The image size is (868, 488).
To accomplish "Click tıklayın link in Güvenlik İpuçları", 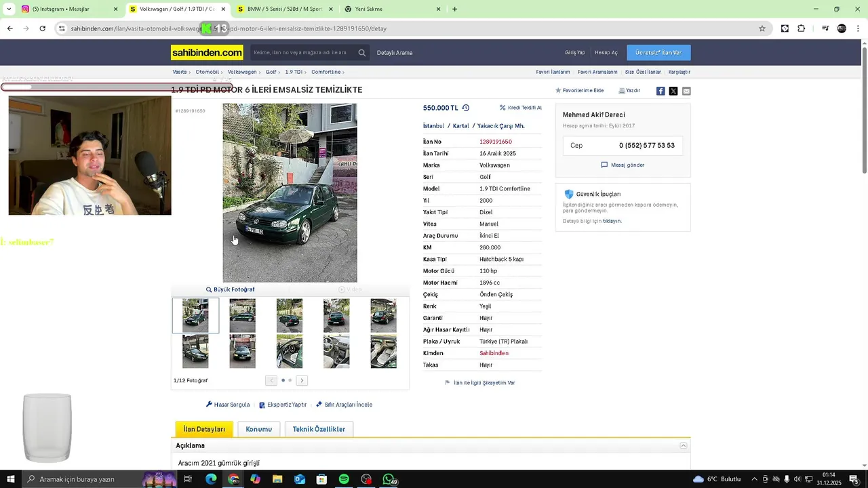I will click(611, 221).
